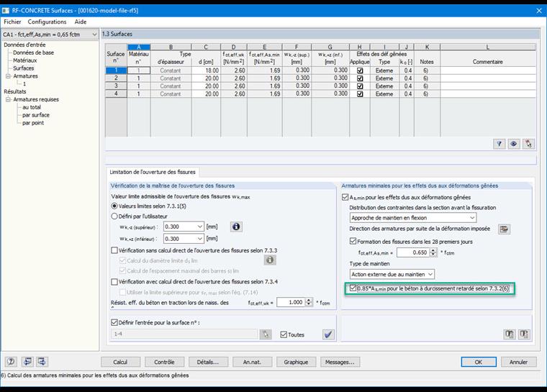Collapse the Armatures tree node

tap(8, 76)
